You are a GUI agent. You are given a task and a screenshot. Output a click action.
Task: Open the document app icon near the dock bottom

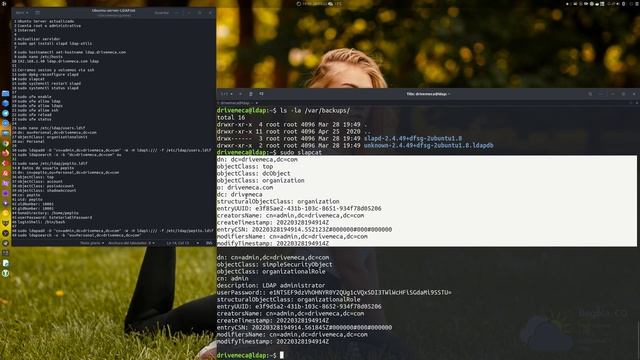pos(5,263)
